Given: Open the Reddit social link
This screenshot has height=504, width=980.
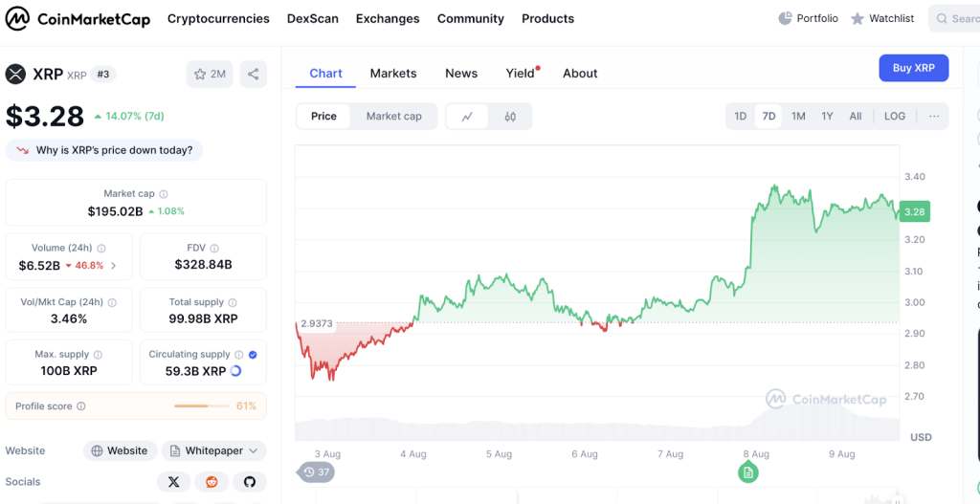Looking at the screenshot, I should point(212,482).
